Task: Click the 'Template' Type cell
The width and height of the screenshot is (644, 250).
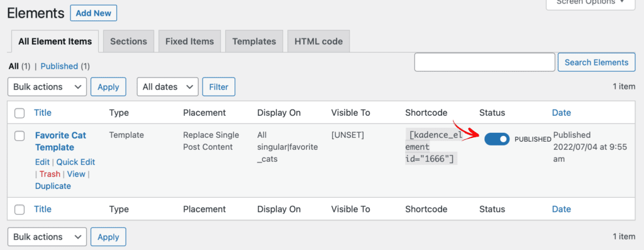Action: [x=126, y=135]
